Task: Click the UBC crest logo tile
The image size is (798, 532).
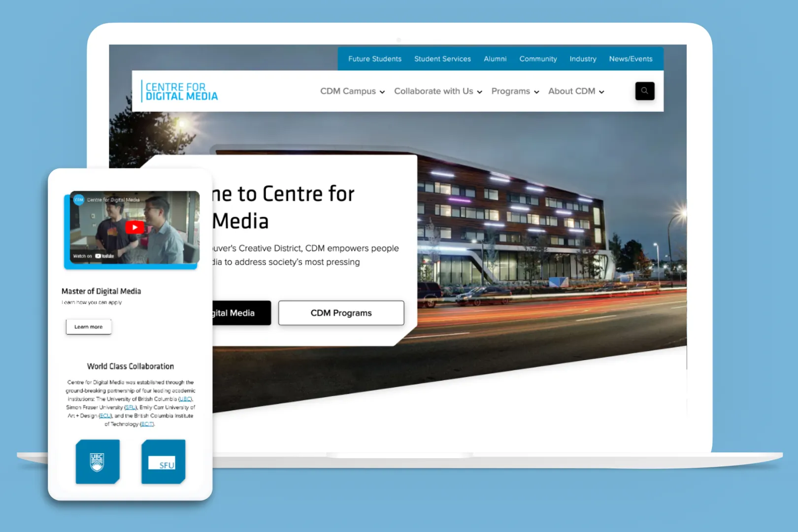Action: pos(97,462)
